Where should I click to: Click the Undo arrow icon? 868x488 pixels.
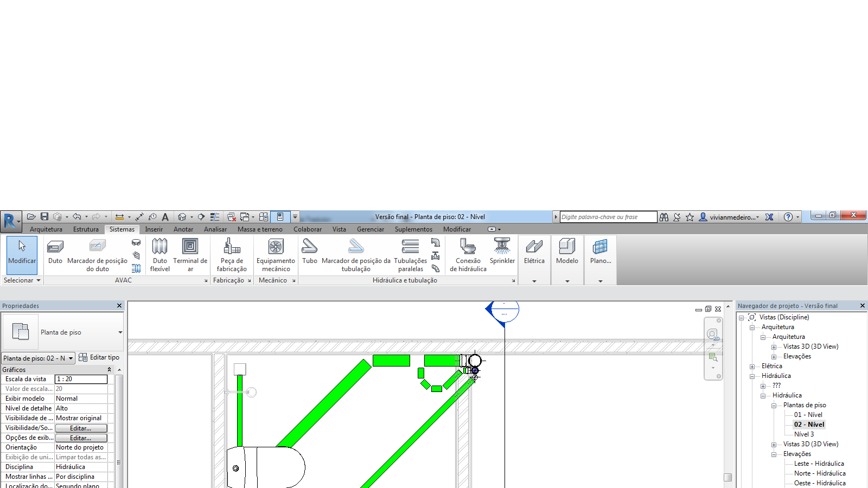click(x=77, y=217)
